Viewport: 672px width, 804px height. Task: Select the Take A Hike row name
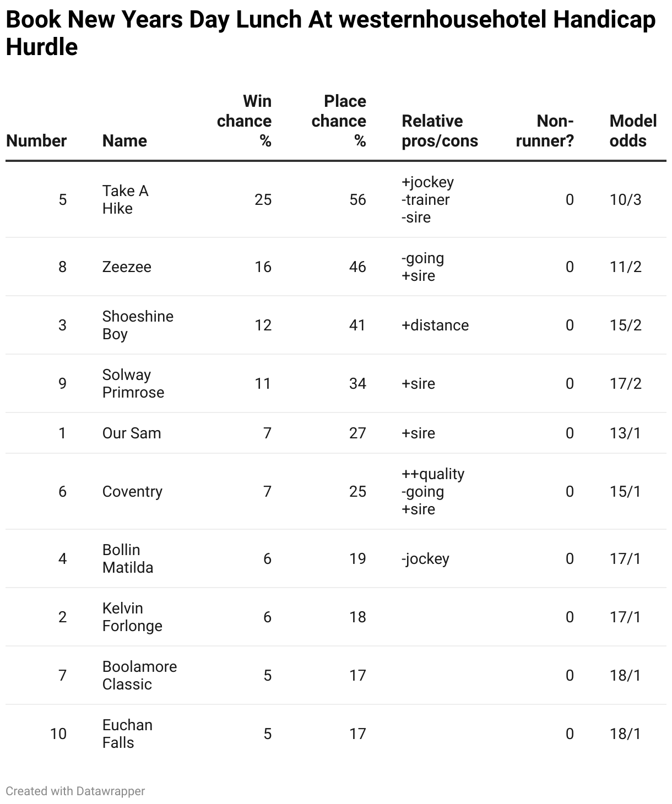coord(126,199)
